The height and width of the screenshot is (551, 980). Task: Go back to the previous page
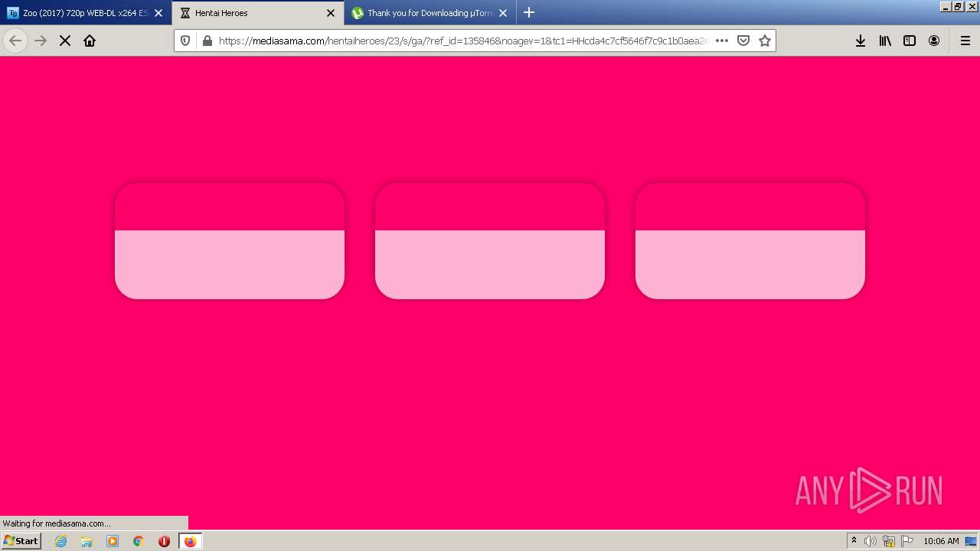click(15, 41)
